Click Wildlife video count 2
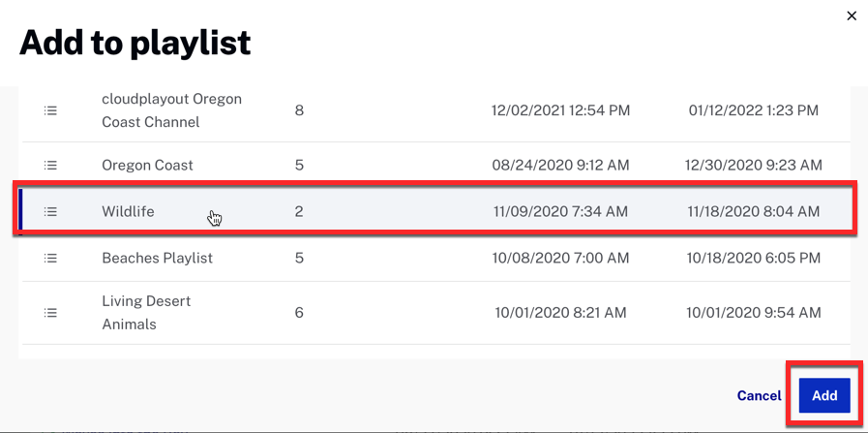Screen dimensions: 868x433 click(299, 211)
